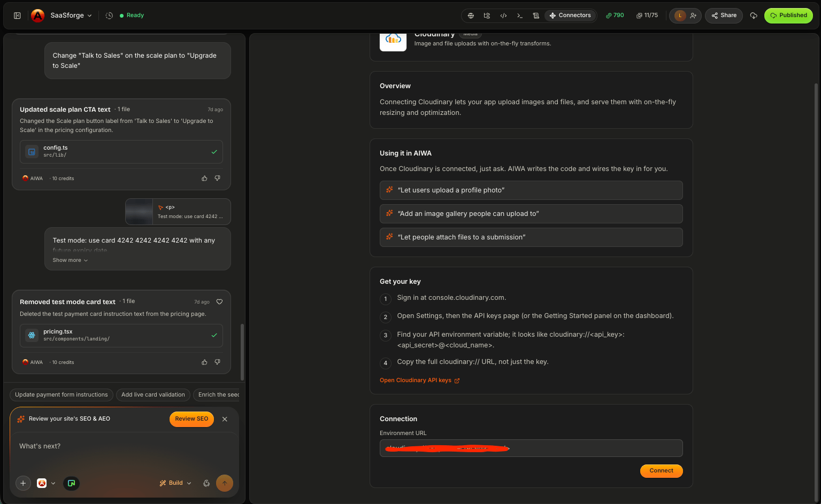This screenshot has width=821, height=504.
Task: Open the pricing.tsx file card
Action: 121,336
